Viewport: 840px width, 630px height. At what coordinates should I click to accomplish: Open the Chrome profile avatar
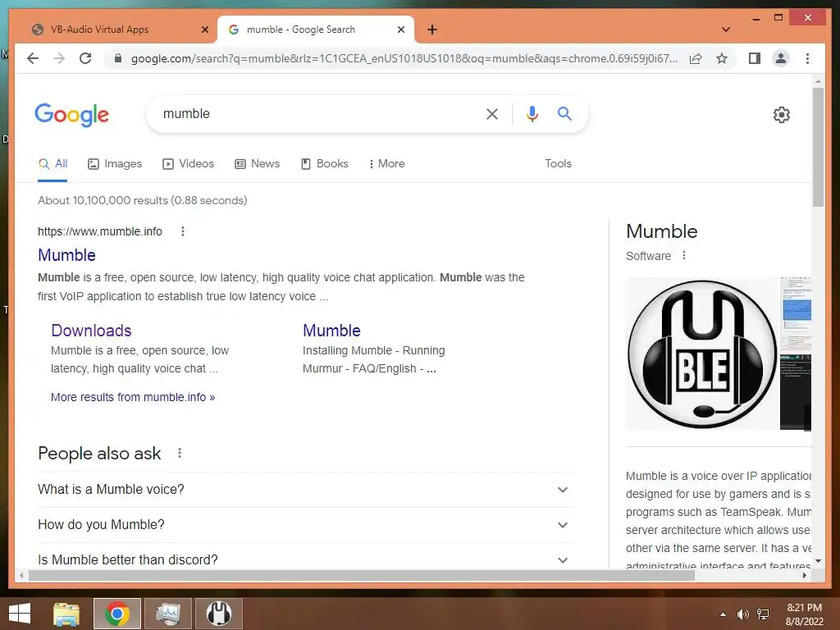pos(781,58)
